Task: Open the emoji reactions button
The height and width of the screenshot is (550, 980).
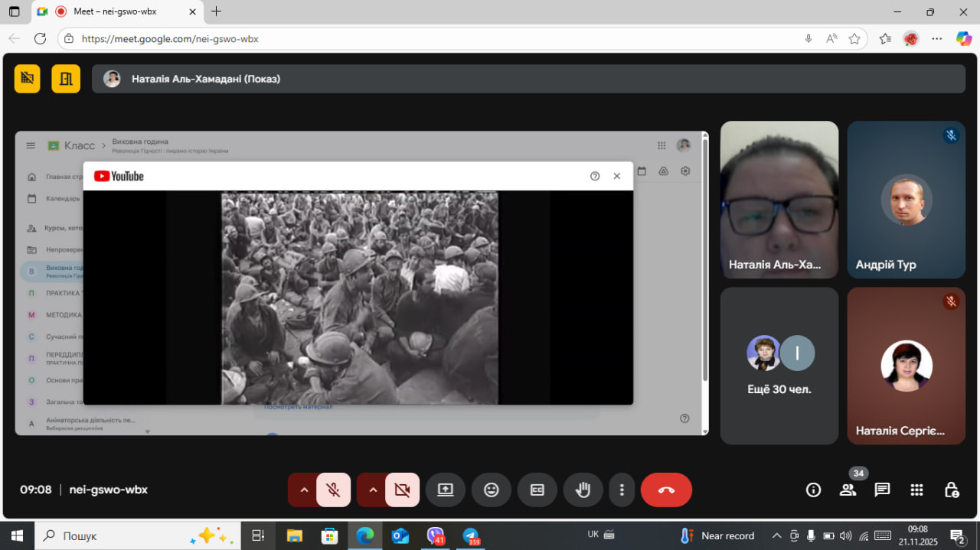Action: 492,490
